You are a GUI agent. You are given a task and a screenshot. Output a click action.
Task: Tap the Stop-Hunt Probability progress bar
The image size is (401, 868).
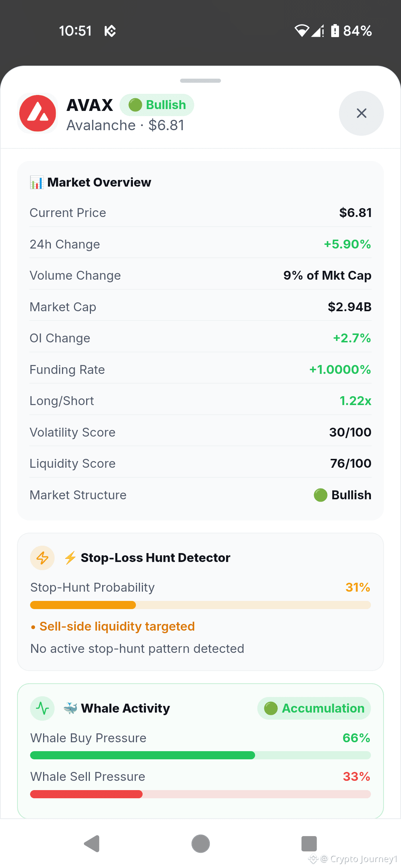click(200, 605)
